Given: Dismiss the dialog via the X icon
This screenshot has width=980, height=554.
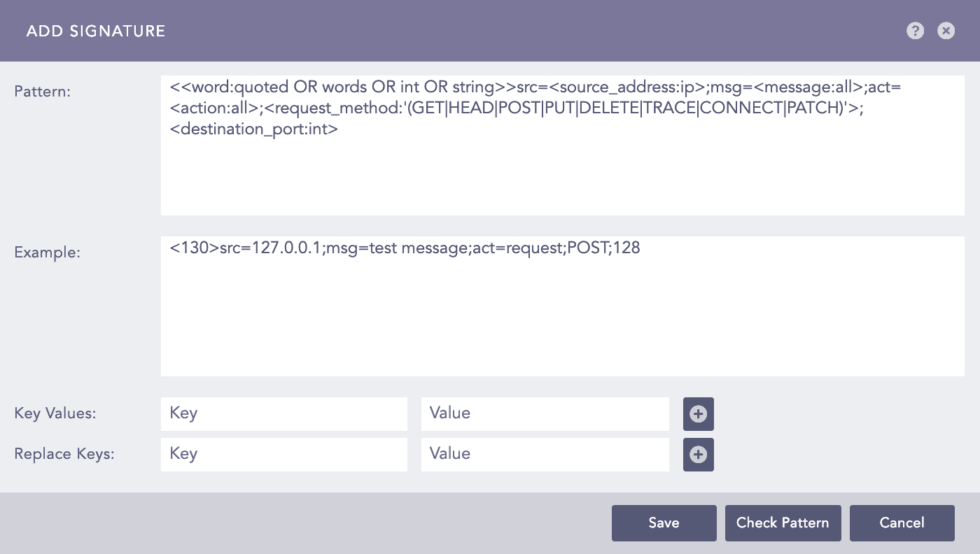Looking at the screenshot, I should click(946, 31).
